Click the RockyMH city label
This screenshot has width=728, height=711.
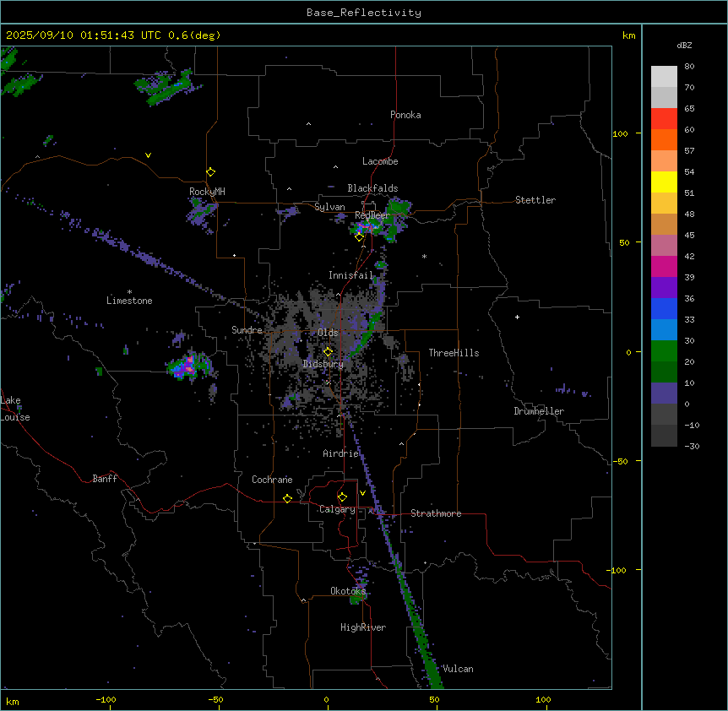tap(207, 192)
